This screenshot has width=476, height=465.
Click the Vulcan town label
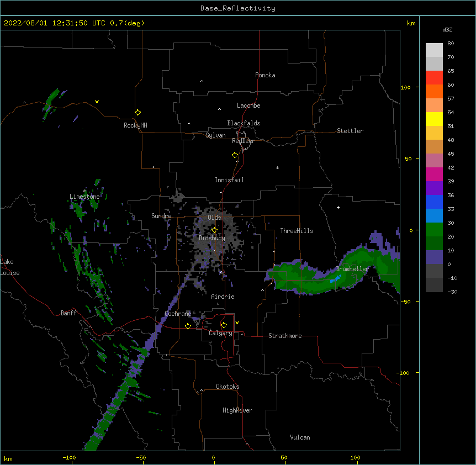coord(300,437)
